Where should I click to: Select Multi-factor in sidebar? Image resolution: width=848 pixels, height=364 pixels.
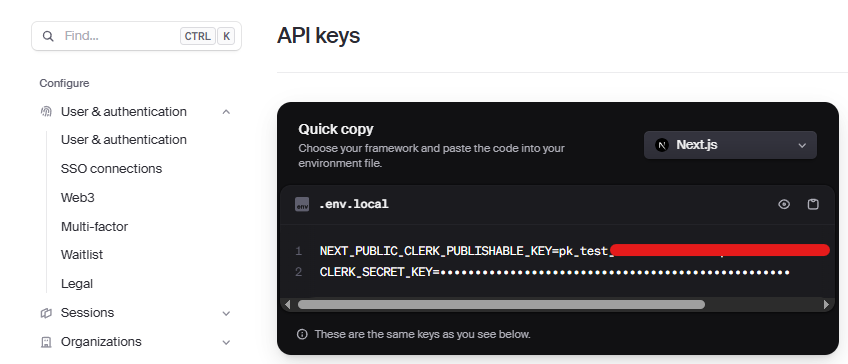pyautogui.click(x=94, y=227)
